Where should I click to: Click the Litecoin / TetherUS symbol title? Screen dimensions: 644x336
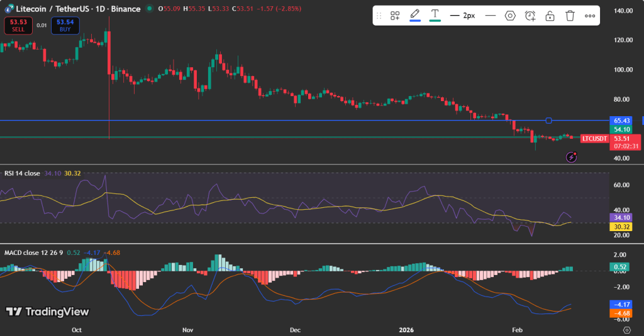tap(52, 9)
